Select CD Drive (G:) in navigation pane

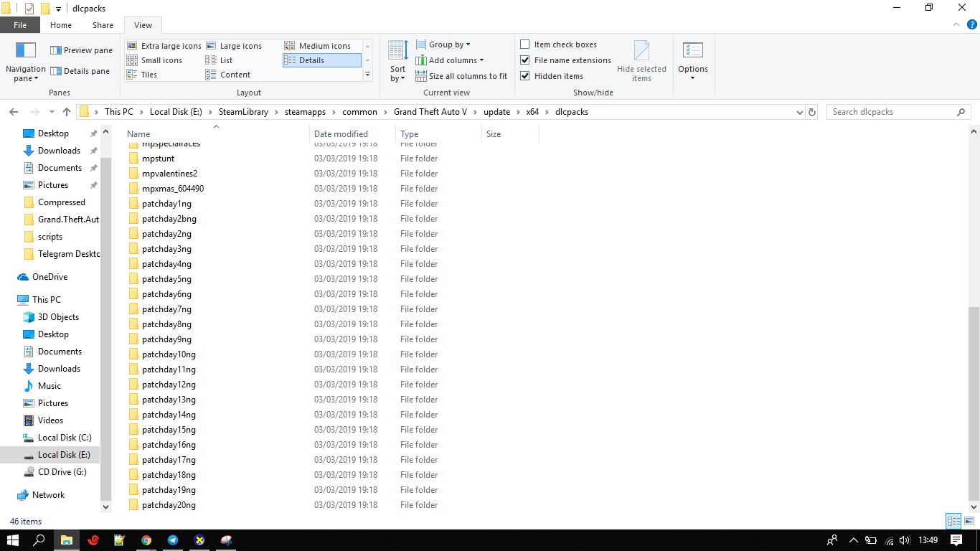[x=62, y=472]
